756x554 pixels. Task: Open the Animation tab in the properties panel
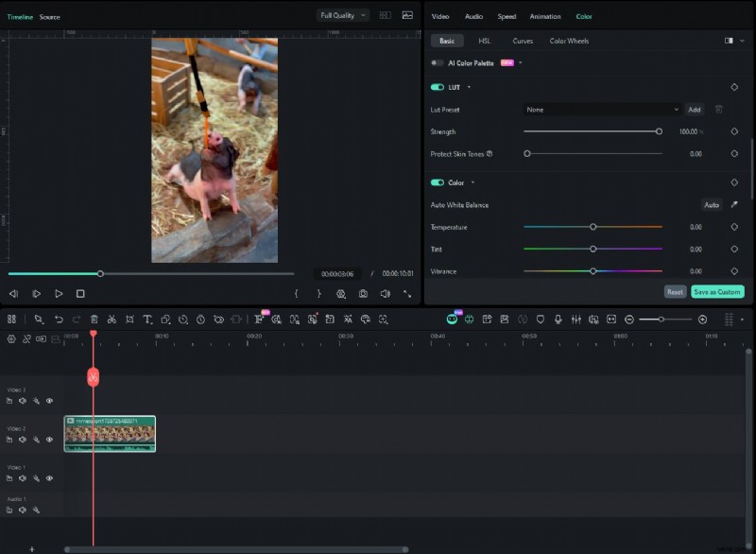point(545,16)
